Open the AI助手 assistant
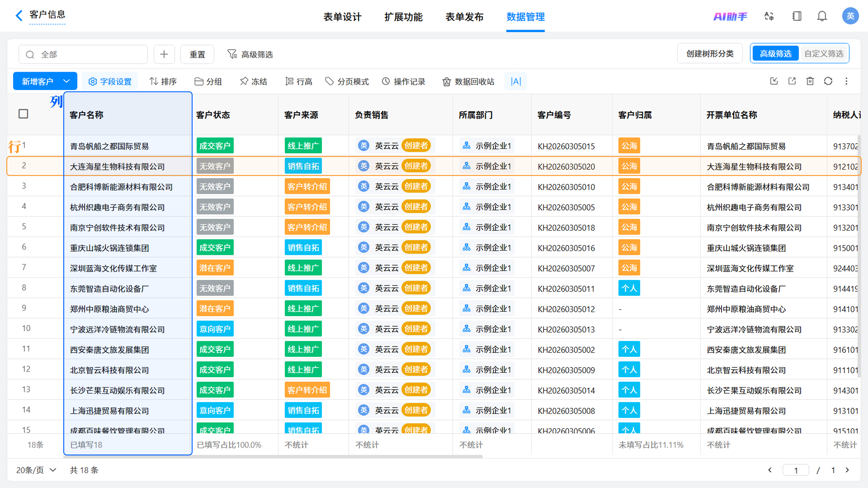The image size is (868, 488). [x=730, y=16]
